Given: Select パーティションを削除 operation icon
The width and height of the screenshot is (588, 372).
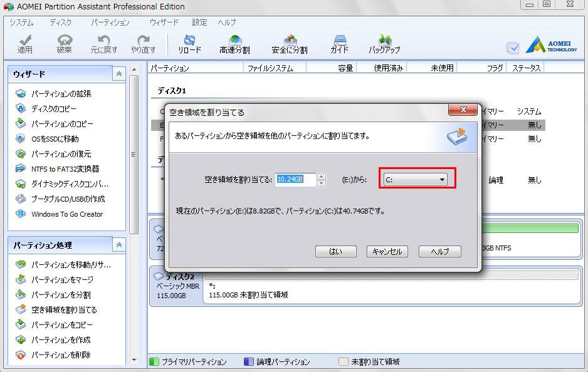Looking at the screenshot, I should click(21, 354).
